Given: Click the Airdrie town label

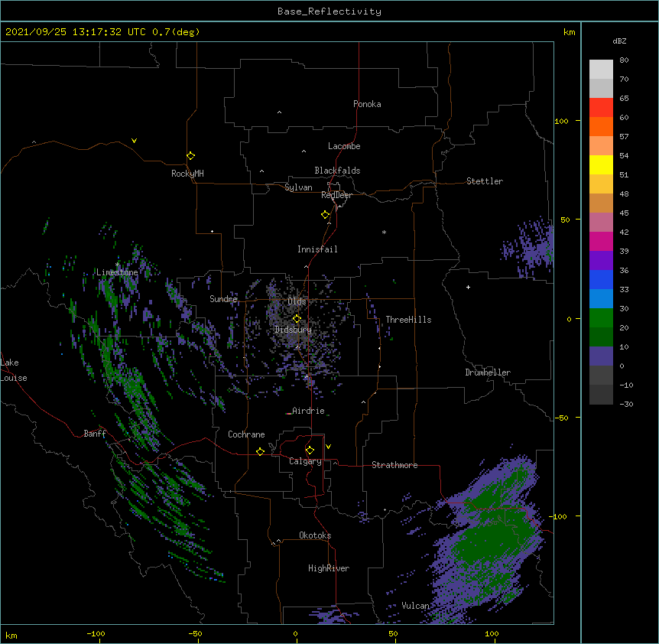Looking at the screenshot, I should (308, 411).
